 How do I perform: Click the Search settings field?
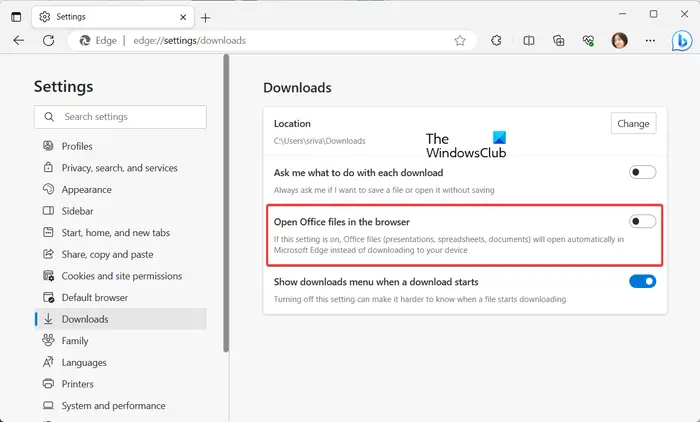[x=120, y=117]
